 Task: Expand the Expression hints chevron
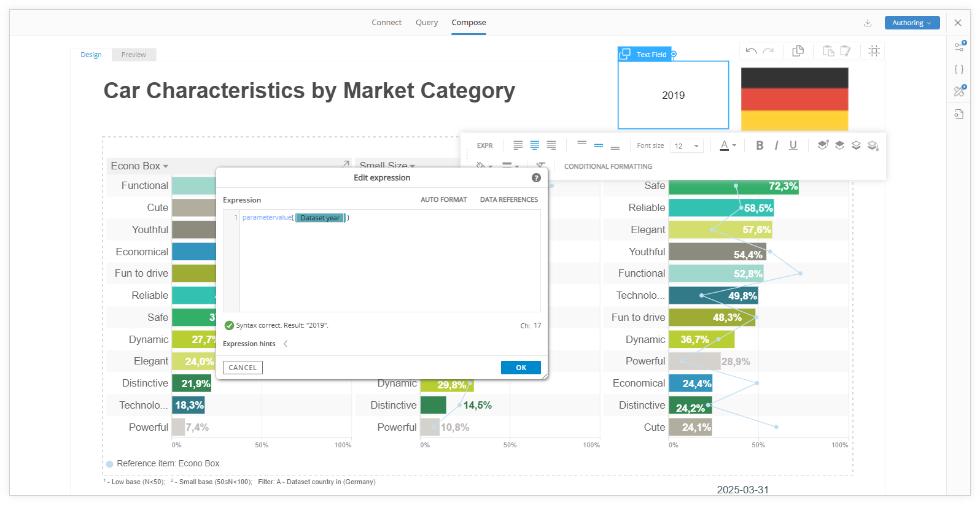tap(286, 344)
